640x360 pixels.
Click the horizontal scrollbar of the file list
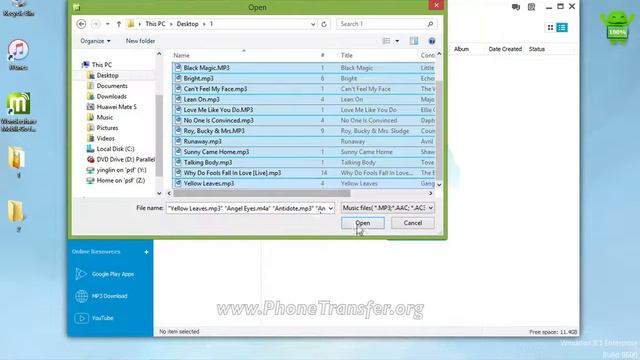click(262, 193)
